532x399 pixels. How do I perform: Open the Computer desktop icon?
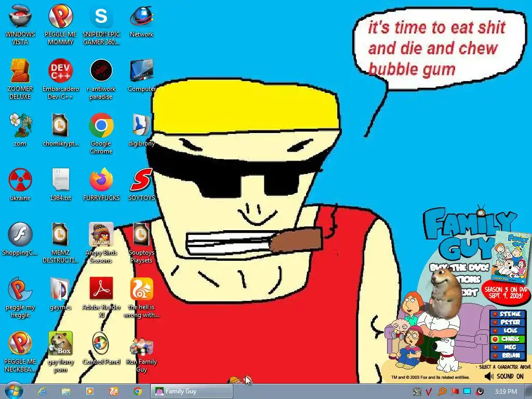[x=141, y=75]
